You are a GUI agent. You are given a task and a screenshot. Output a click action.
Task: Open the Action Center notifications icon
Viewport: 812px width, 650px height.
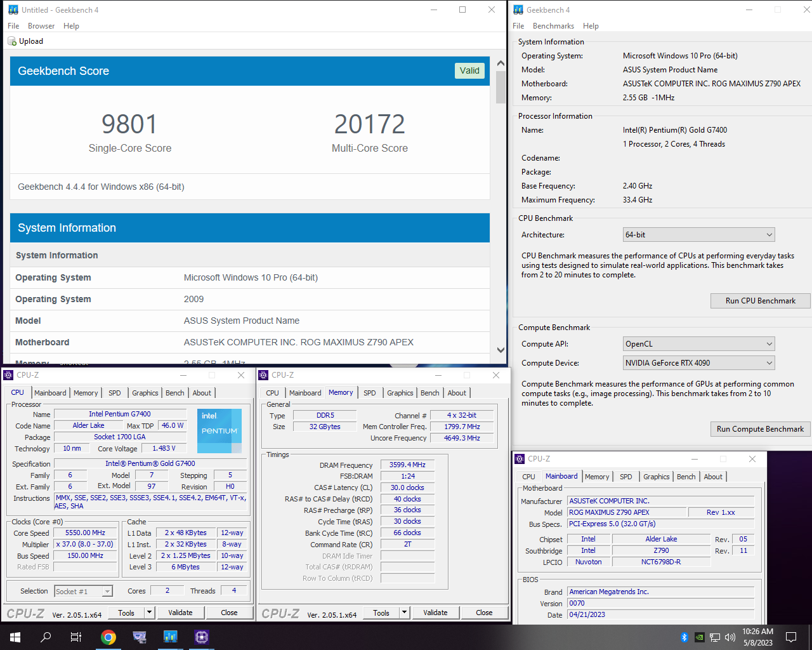[791, 637]
